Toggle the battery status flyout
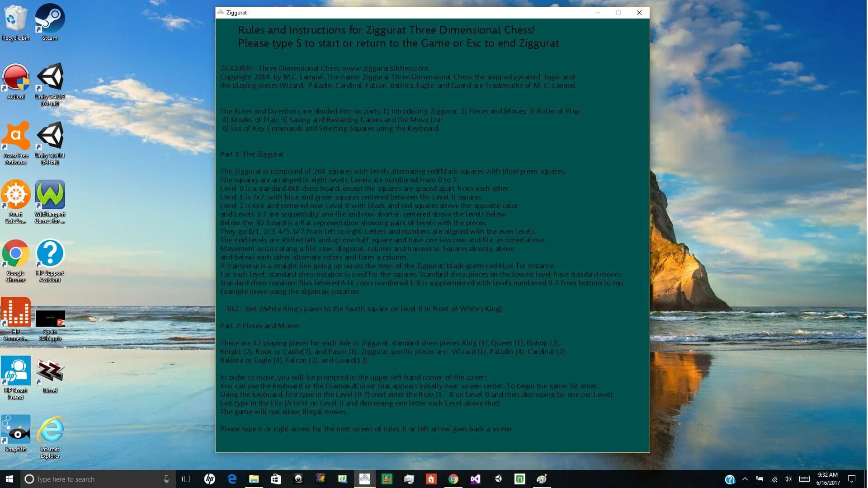Screen dimensions: 868x488 pos(759,479)
